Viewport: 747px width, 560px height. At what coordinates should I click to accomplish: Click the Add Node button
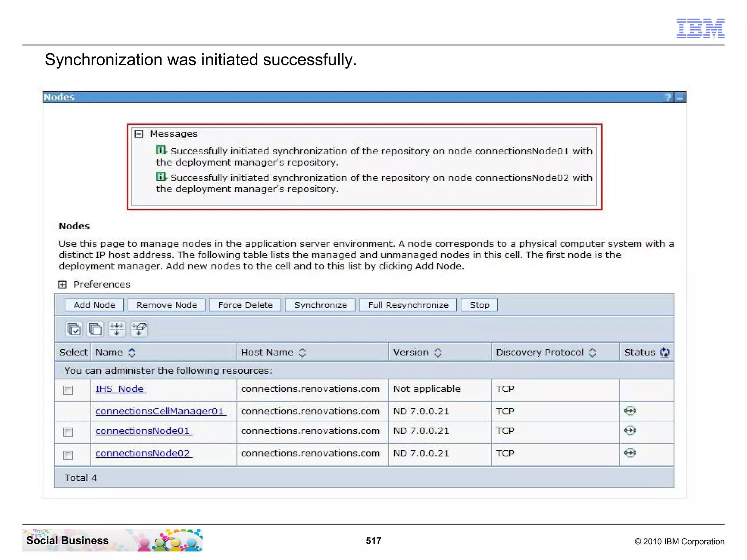pyautogui.click(x=94, y=305)
